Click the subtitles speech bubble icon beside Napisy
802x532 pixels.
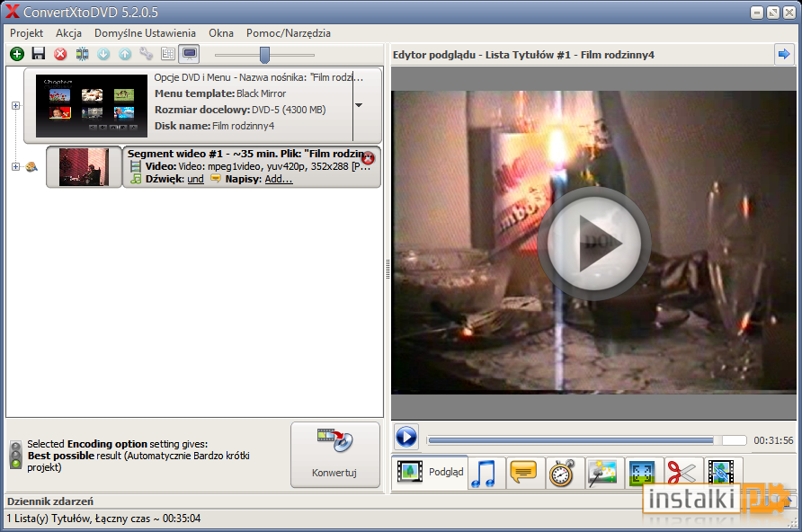[216, 178]
